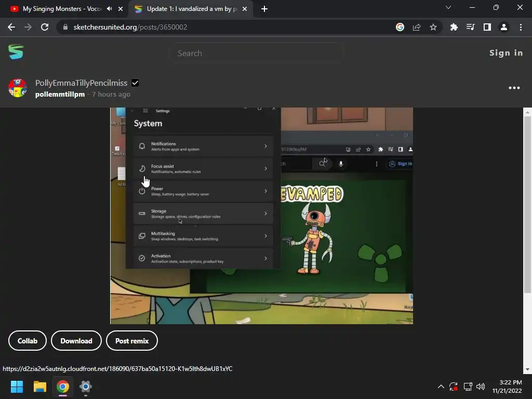Click the forward navigation arrow

pos(28,27)
